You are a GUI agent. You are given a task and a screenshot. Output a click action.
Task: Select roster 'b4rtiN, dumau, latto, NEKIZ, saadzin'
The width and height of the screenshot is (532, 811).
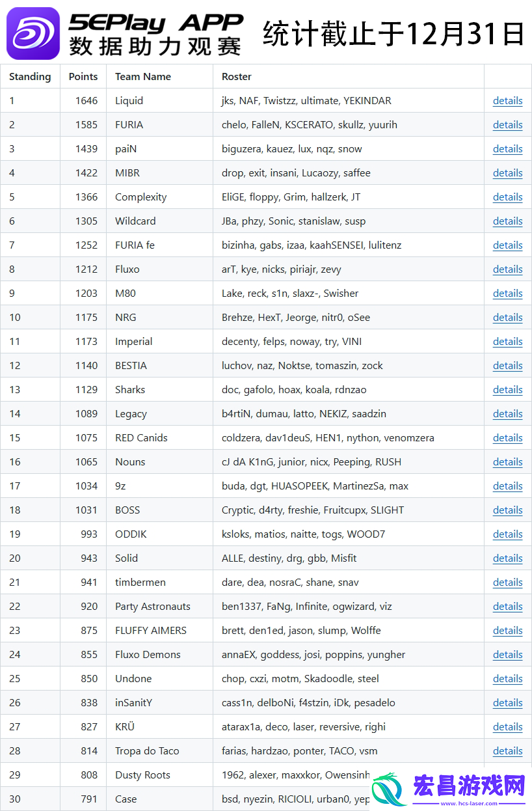(304, 414)
